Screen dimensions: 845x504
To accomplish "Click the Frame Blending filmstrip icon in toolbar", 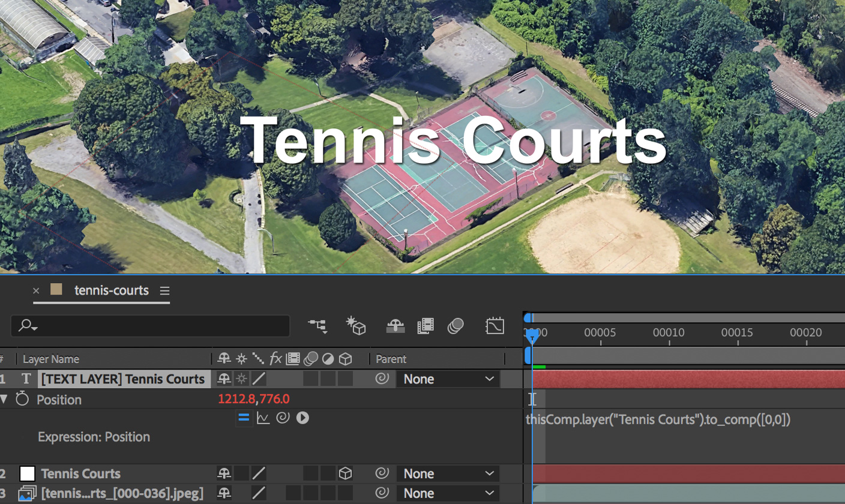I will click(426, 326).
